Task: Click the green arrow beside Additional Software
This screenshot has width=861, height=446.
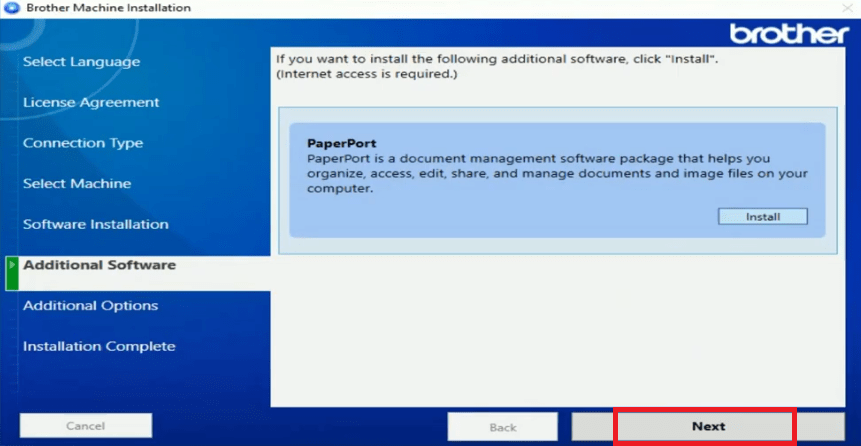Action: pyautogui.click(x=12, y=273)
